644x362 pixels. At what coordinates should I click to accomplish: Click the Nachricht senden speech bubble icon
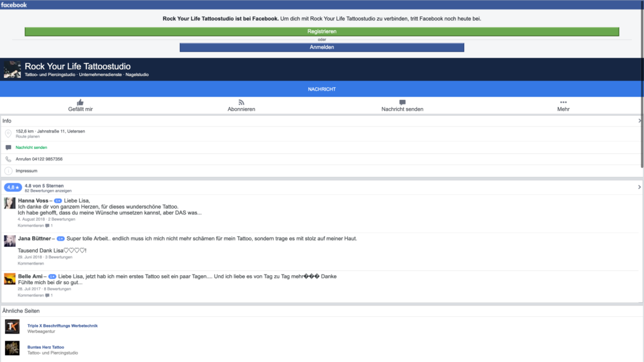402,102
